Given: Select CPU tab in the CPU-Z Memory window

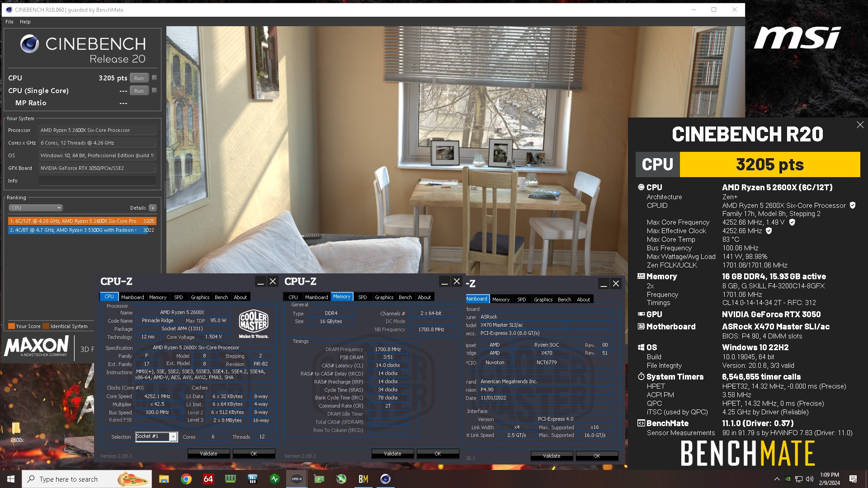Looking at the screenshot, I should tap(293, 297).
